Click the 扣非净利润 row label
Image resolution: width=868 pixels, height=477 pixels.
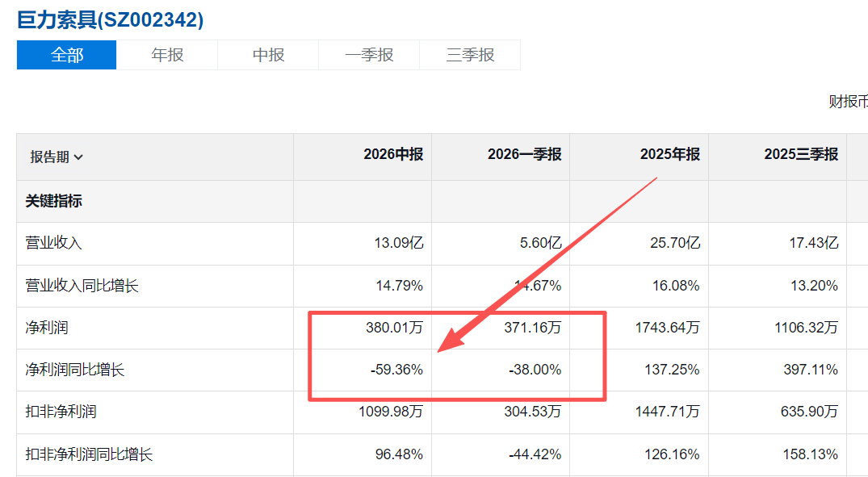point(61,412)
